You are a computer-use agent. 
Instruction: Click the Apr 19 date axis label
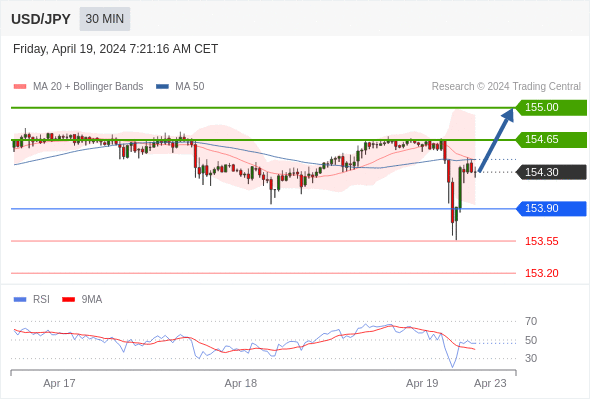[422, 383]
